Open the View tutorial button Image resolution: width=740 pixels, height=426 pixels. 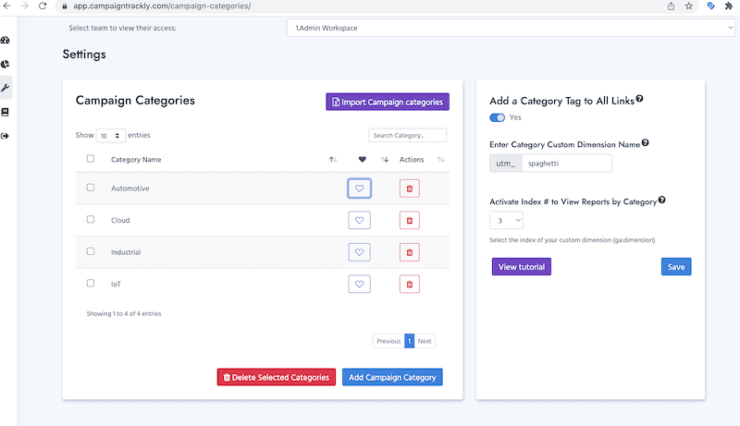click(x=521, y=267)
